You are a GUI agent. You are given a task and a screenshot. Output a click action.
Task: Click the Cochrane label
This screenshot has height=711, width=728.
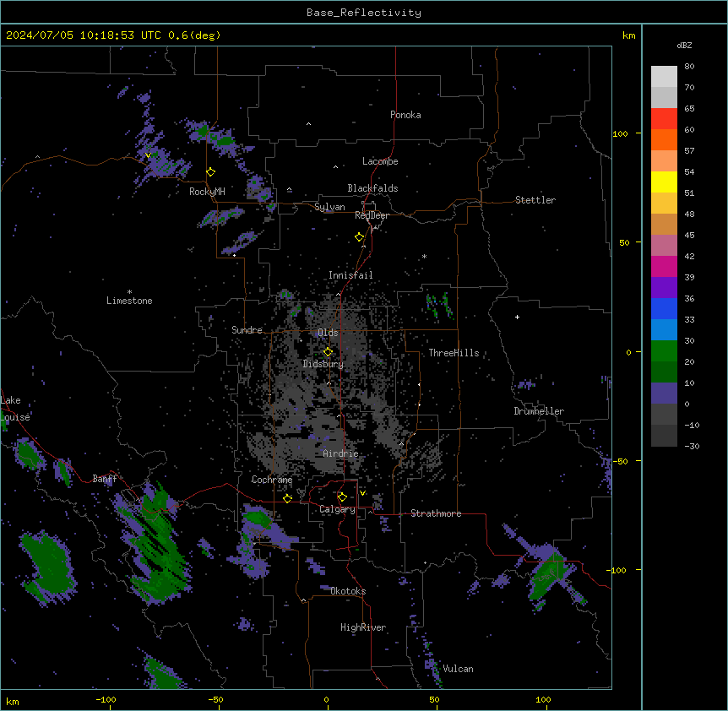tap(272, 480)
